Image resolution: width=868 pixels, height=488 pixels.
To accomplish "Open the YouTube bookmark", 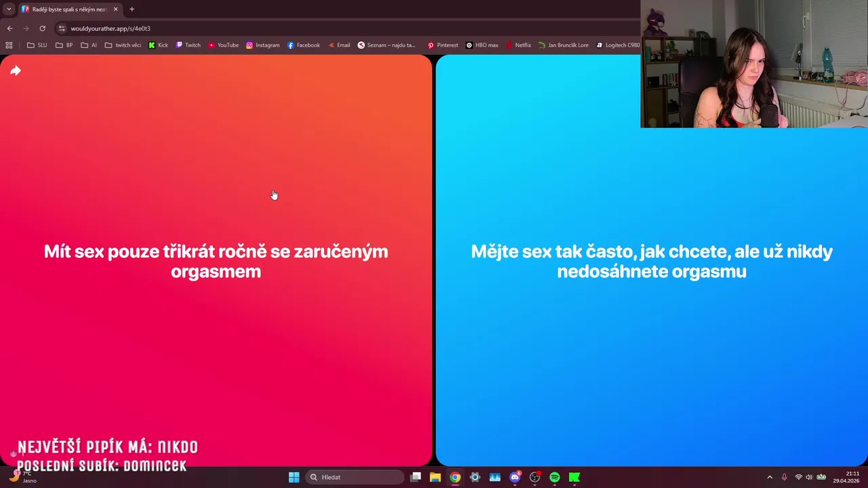I will [223, 45].
